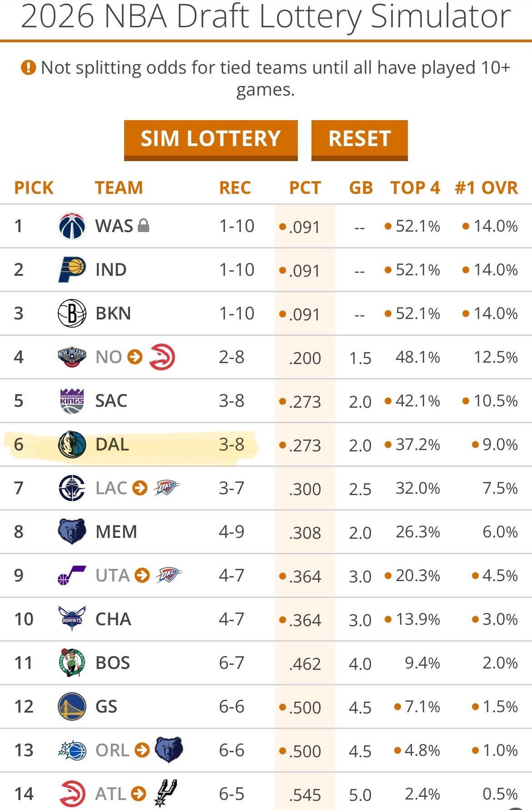
Task: Click the #1 OVR column header
Action: [x=486, y=187]
